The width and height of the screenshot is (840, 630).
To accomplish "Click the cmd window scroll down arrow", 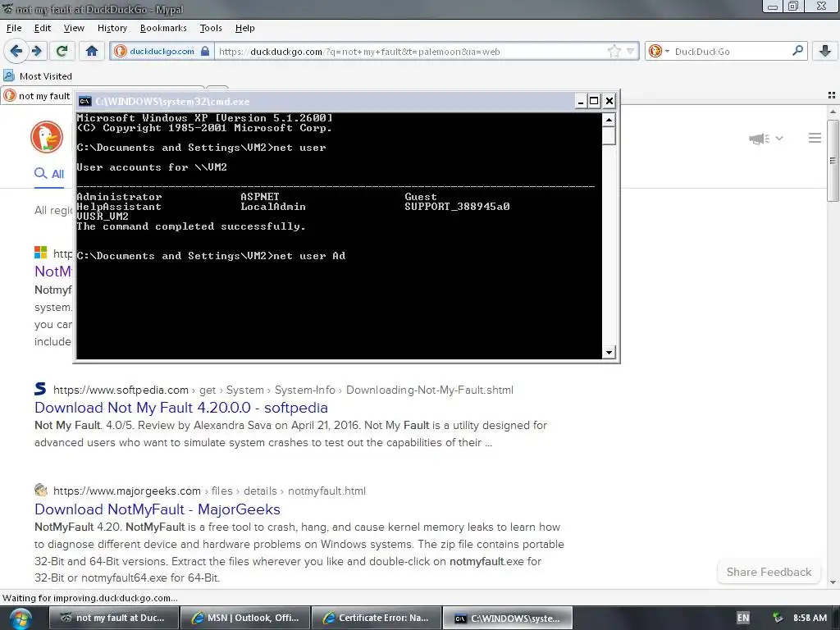I will [x=609, y=352].
